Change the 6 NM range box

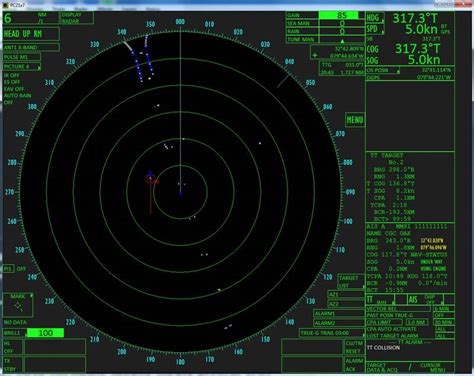[31, 18]
